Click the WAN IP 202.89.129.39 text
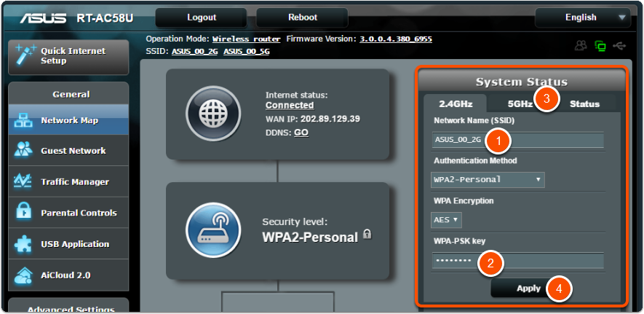 (330, 119)
